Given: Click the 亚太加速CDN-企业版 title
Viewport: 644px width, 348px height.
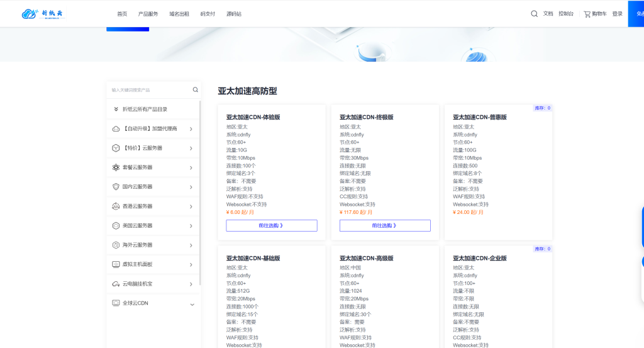Looking at the screenshot, I should (480, 258).
